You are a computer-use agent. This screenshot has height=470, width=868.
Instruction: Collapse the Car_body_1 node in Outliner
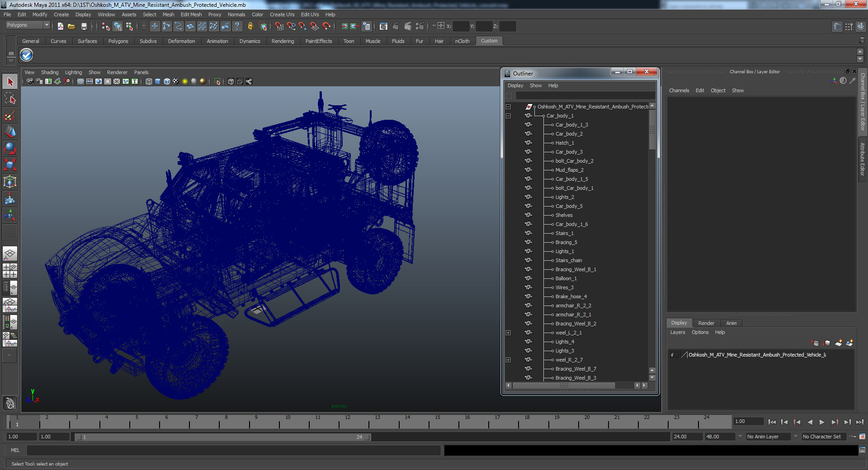pos(509,116)
